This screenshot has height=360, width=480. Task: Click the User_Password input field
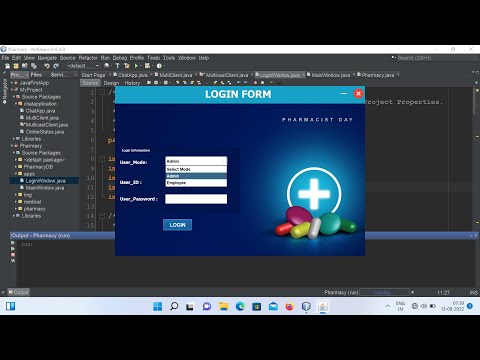(196, 199)
